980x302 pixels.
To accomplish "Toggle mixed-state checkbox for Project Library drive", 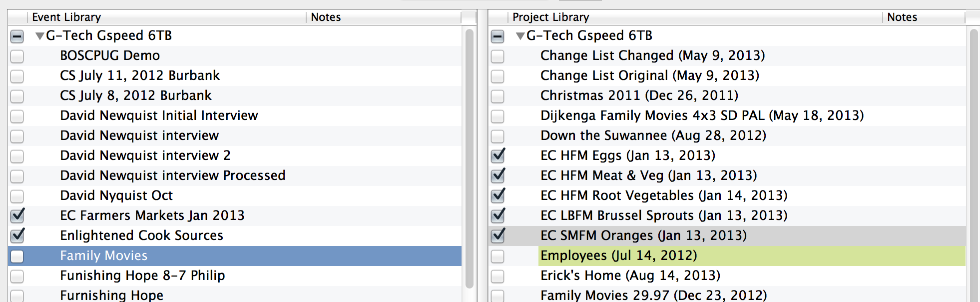I will 497,36.
